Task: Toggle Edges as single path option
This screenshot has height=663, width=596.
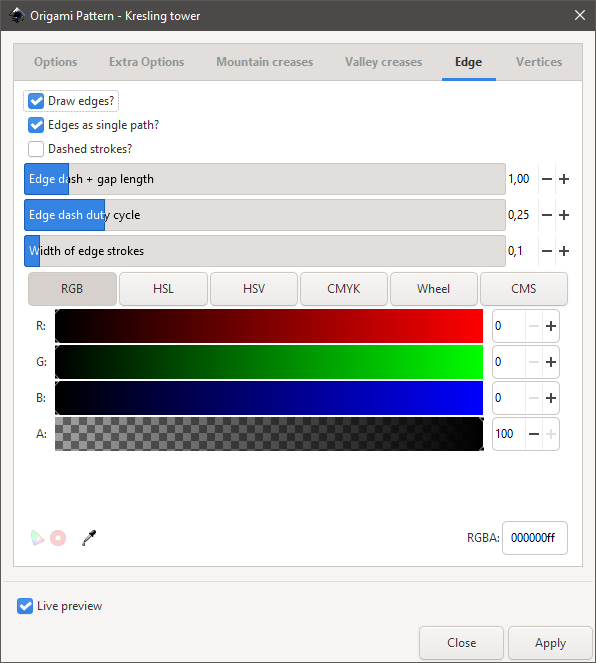Action: [36, 125]
